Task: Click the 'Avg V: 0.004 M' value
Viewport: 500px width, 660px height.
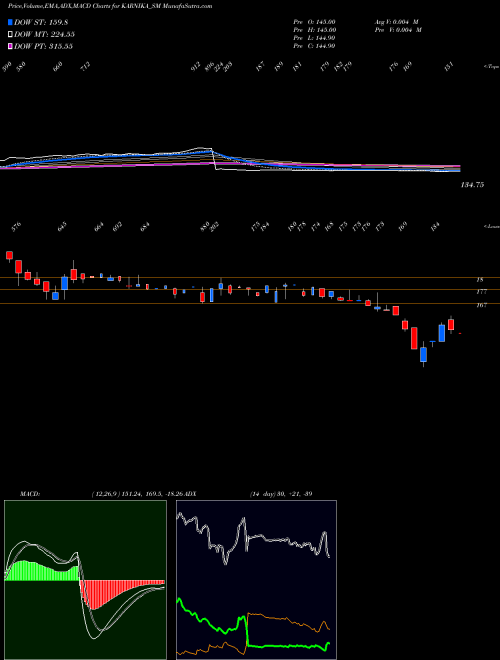Action: coord(398,22)
